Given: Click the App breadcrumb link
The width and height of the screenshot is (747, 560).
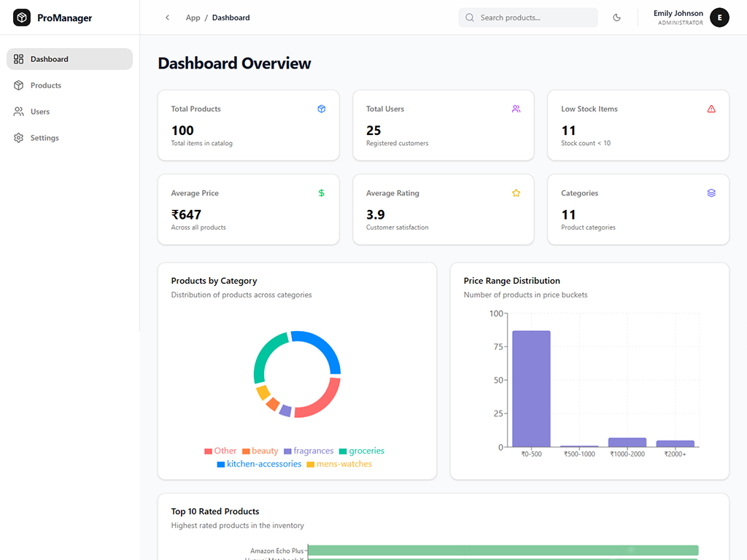Looking at the screenshot, I should point(193,17).
